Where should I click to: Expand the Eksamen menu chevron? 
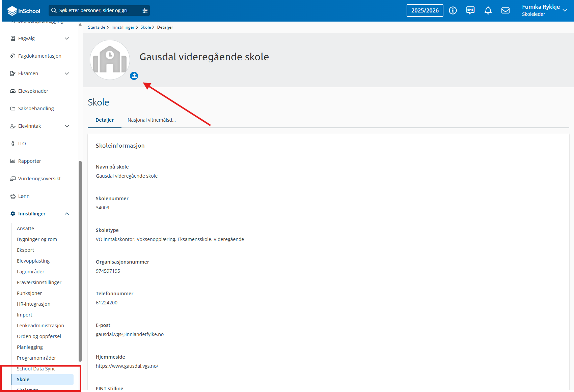tap(67, 73)
